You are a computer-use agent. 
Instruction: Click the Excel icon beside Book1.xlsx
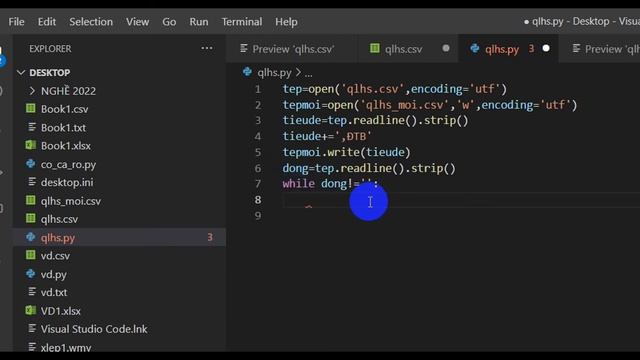31,145
